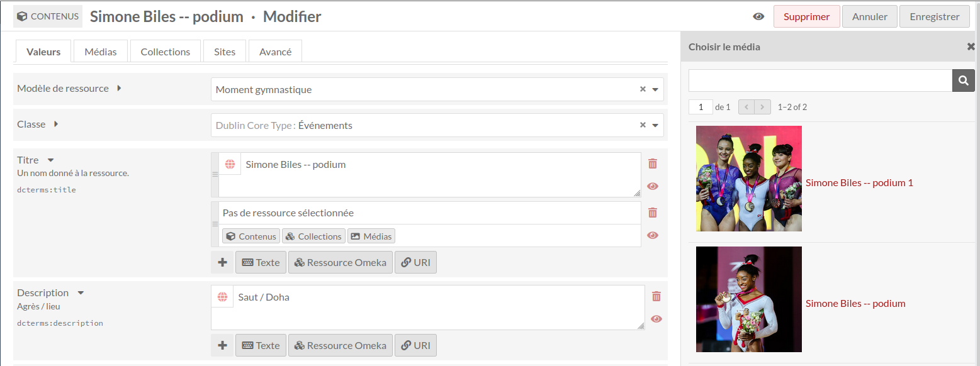Viewport: 980px width, 366px height.
Task: Click the trash icon beside Saut / Doha
Action: click(x=656, y=296)
